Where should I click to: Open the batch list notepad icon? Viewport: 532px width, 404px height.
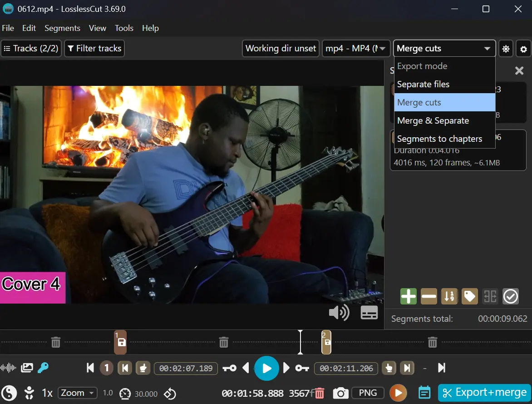point(424,393)
